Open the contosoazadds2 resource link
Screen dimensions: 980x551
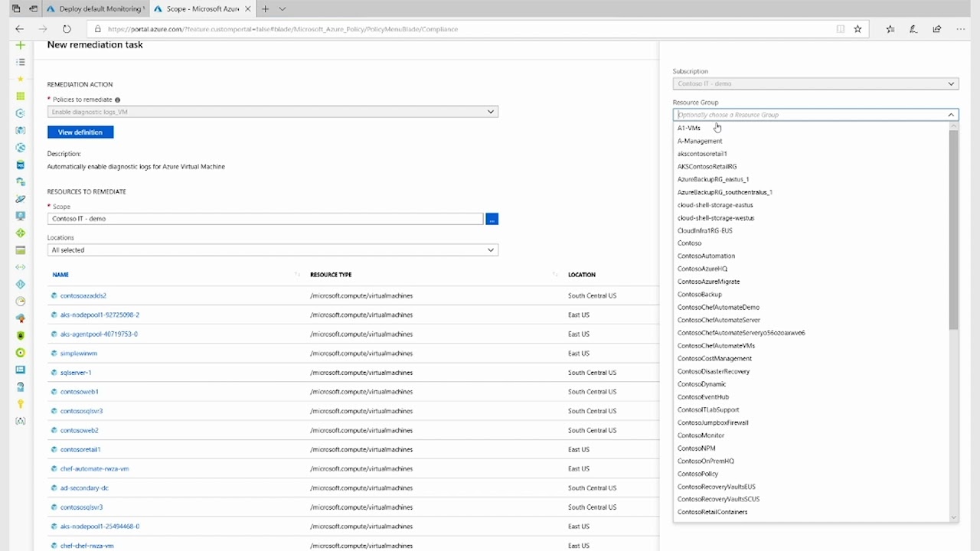pyautogui.click(x=83, y=295)
